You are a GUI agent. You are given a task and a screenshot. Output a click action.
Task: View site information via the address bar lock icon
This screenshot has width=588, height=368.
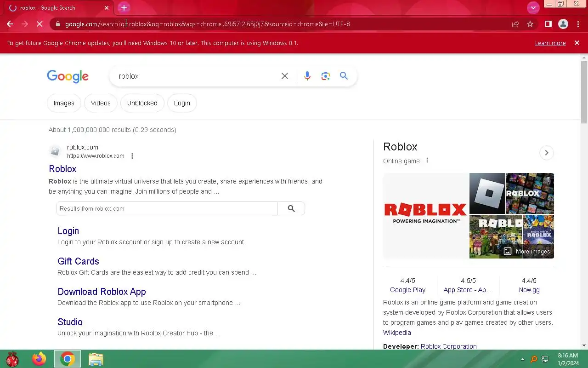pos(57,24)
